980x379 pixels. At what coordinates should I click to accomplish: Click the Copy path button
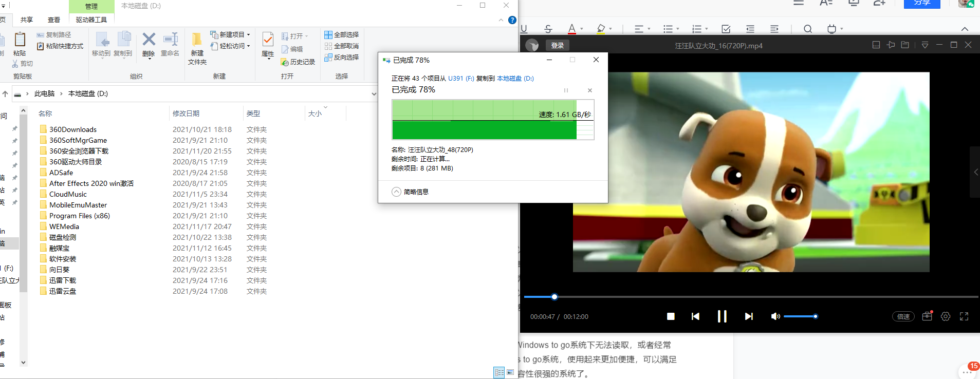[54, 34]
